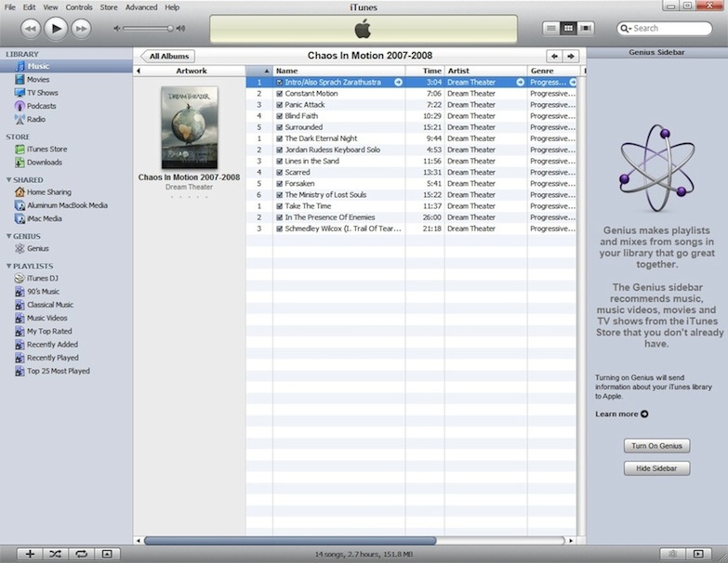Image resolution: width=728 pixels, height=563 pixels.
Task: Click the horizontal scrollbar thumb
Action: pos(290,541)
